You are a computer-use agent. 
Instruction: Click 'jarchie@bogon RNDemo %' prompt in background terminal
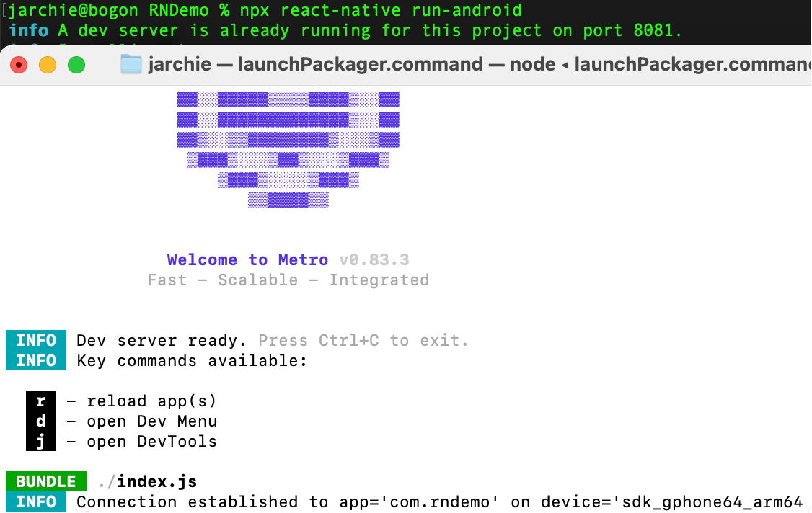click(x=118, y=10)
